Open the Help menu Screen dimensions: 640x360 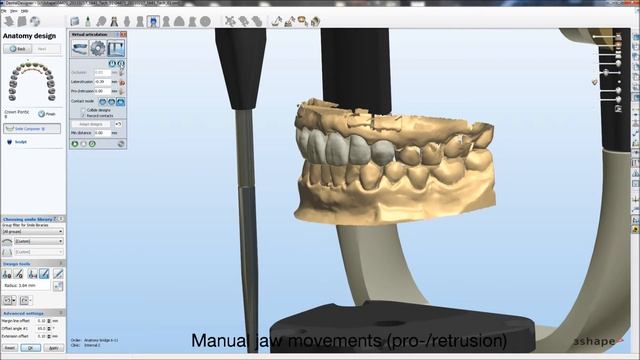tap(24, 11)
